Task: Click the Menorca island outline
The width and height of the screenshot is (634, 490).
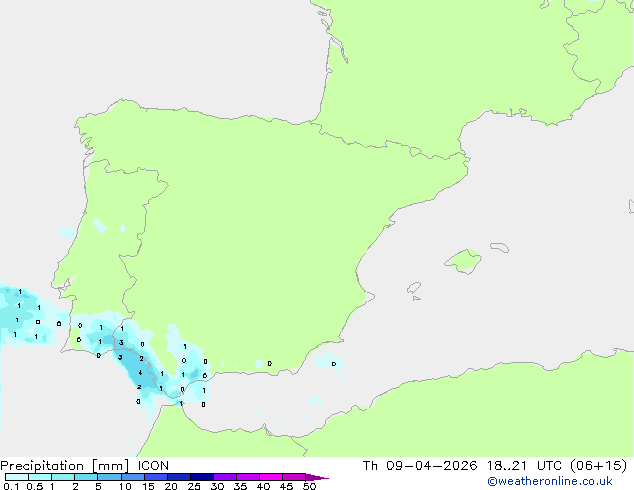Action: coord(499,247)
